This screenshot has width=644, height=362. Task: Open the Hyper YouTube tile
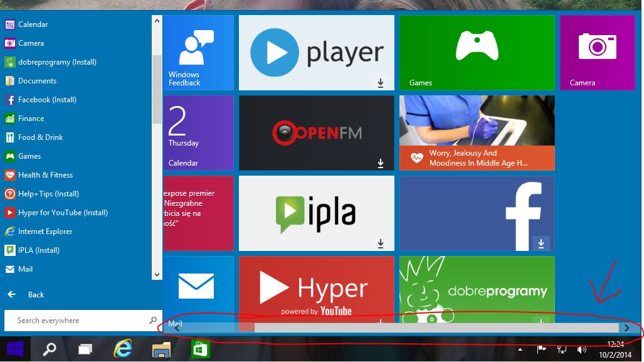(x=316, y=289)
